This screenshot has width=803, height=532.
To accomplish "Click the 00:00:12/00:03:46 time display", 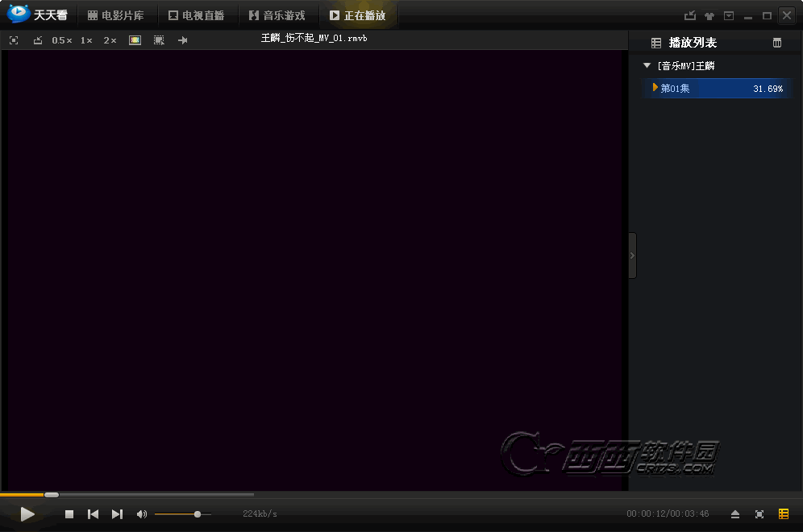I will [668, 513].
